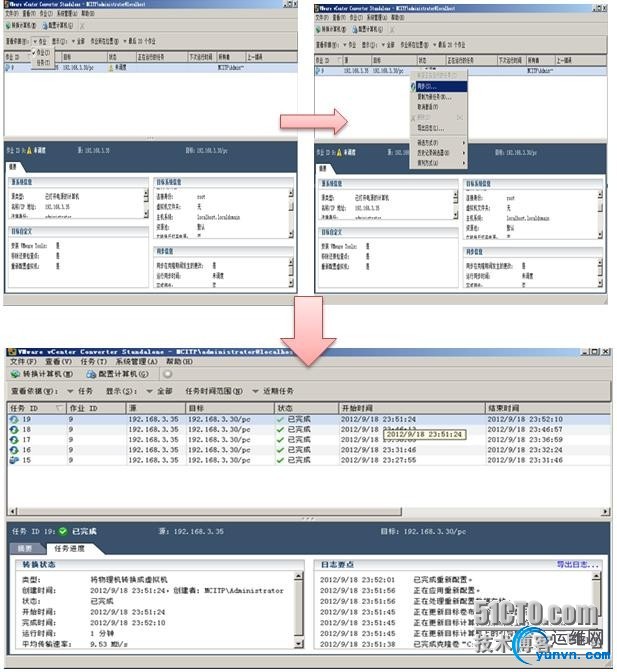Click up arrow of 转换状态 panel scrollbar
This screenshot has width=617, height=672.
pyautogui.click(x=300, y=577)
